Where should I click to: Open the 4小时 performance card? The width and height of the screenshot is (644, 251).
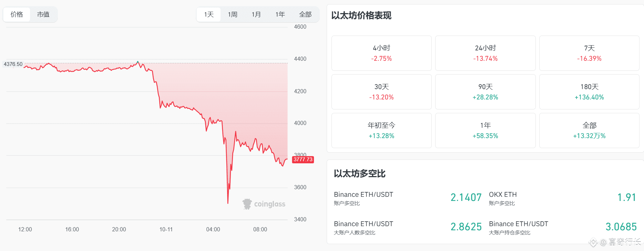tap(381, 53)
